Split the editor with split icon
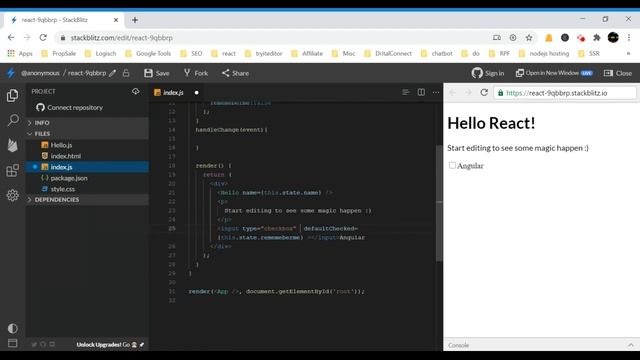This screenshot has height=360, width=640. pos(421,92)
